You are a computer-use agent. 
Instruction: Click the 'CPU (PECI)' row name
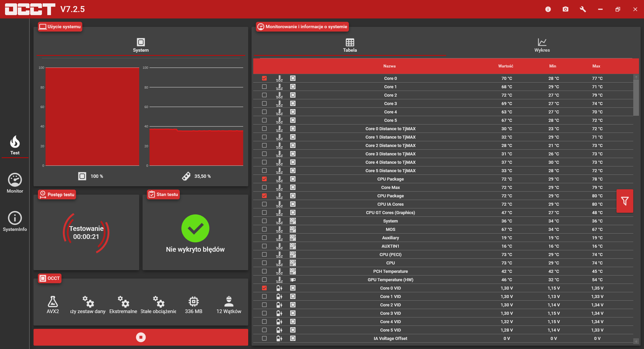click(390, 254)
